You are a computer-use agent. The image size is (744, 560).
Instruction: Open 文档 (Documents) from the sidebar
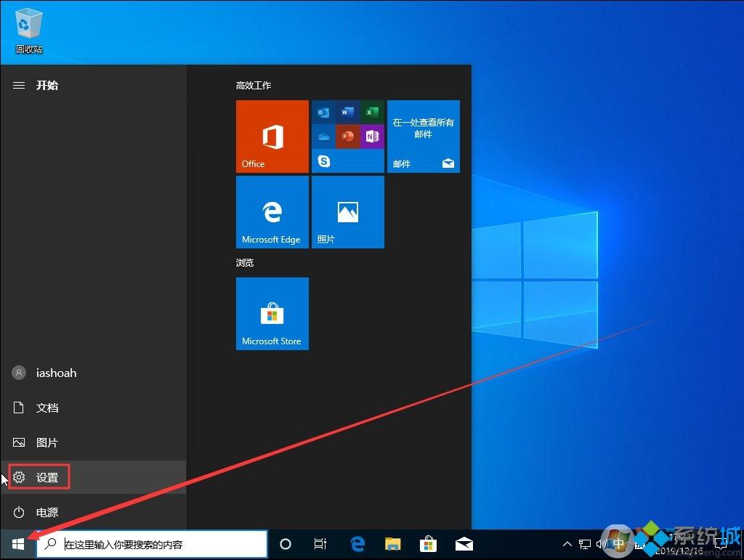click(47, 407)
